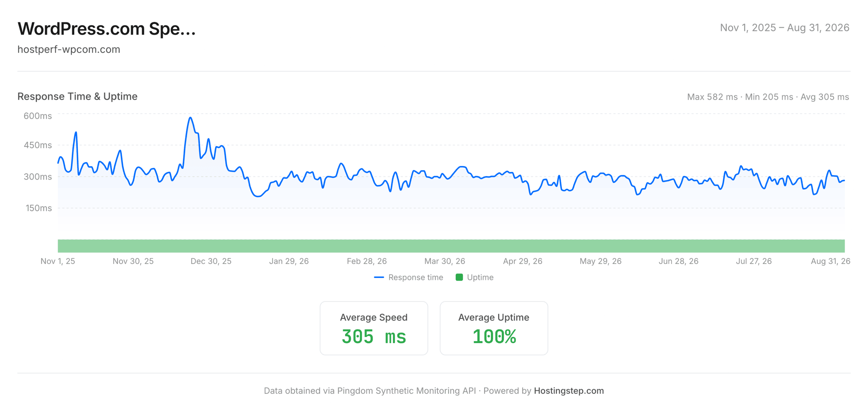Click the 300ms y-axis label

38,177
